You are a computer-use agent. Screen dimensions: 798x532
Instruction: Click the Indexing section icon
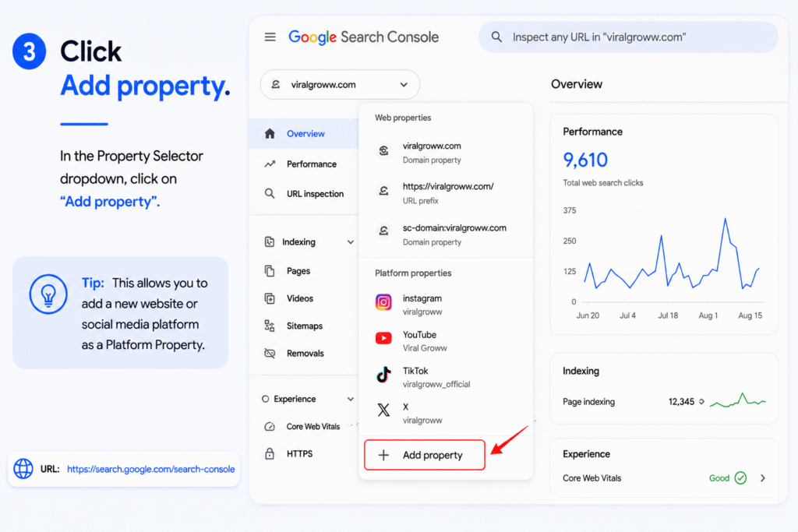pyautogui.click(x=270, y=242)
